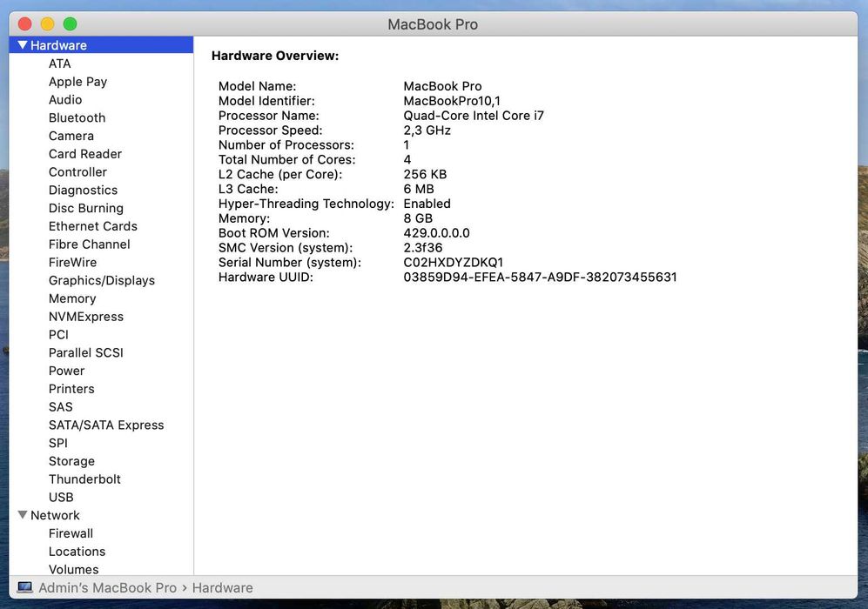This screenshot has height=609, width=868.
Task: Open the Audio hardware section
Action: tap(65, 99)
